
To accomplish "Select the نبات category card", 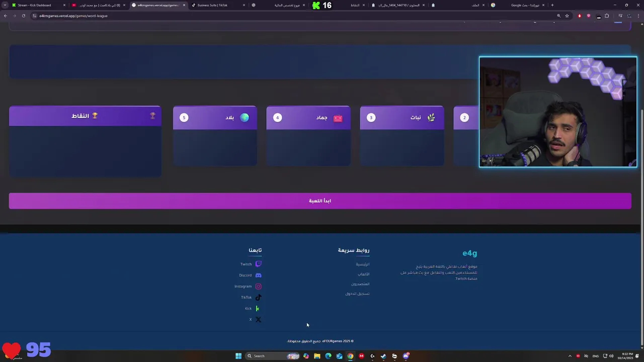I will (x=402, y=136).
